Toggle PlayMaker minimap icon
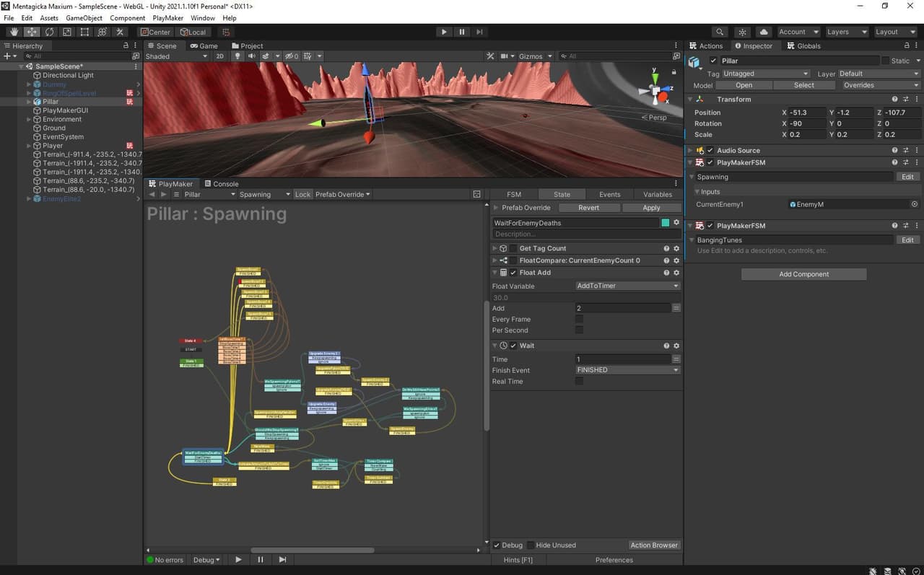Viewport: 924px width, 575px height. click(x=476, y=194)
